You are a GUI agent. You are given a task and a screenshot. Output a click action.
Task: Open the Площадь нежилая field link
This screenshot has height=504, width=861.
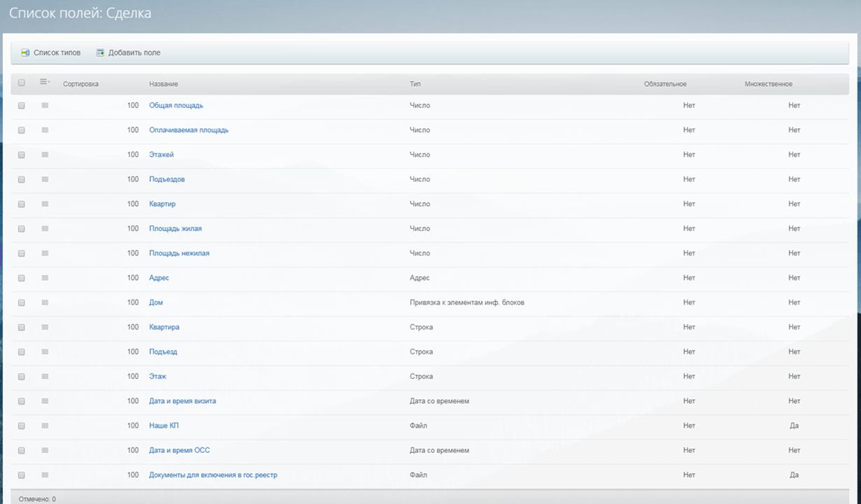179,253
